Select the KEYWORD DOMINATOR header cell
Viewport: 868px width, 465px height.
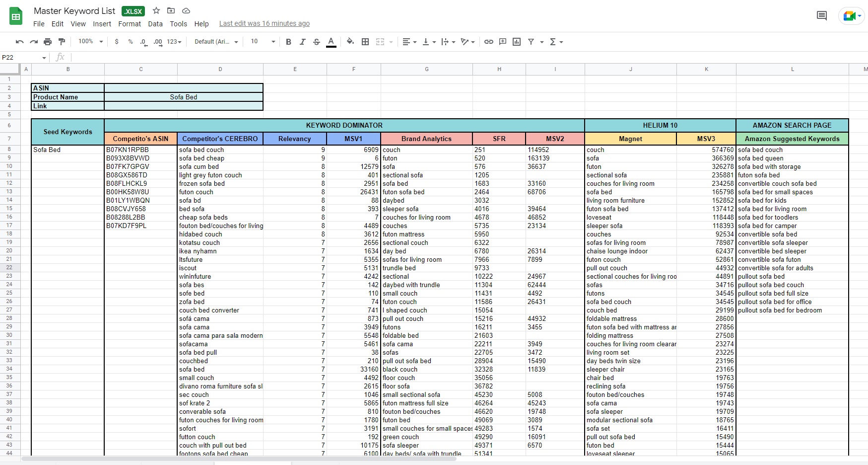coord(344,125)
